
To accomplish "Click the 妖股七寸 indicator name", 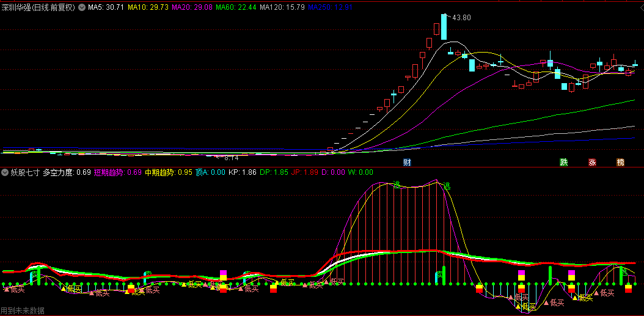I will point(25,172).
